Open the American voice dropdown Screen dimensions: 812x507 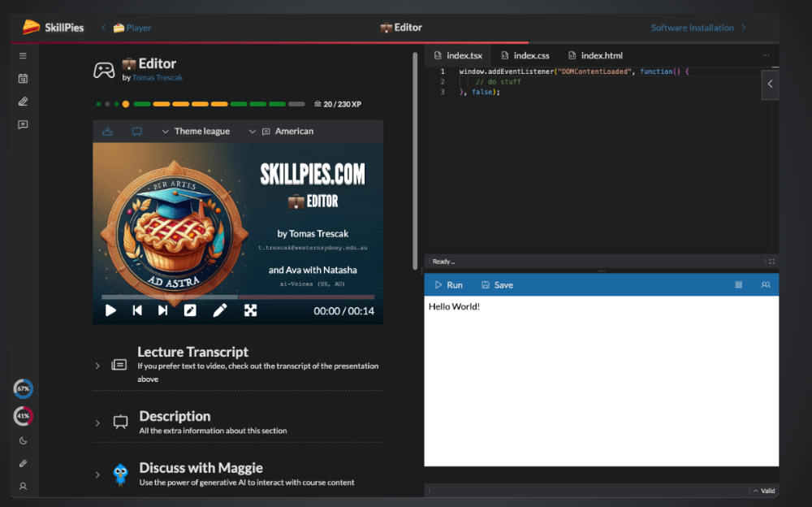pos(281,132)
